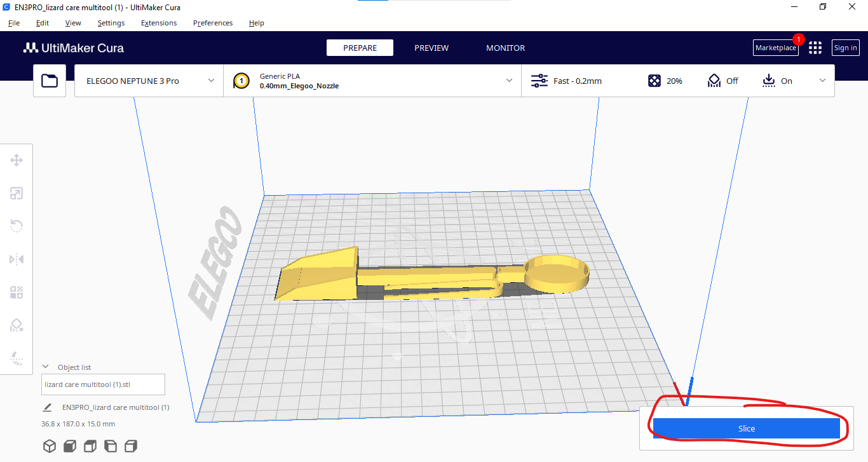Click the infill 20% icon
868x462 pixels.
click(654, 81)
